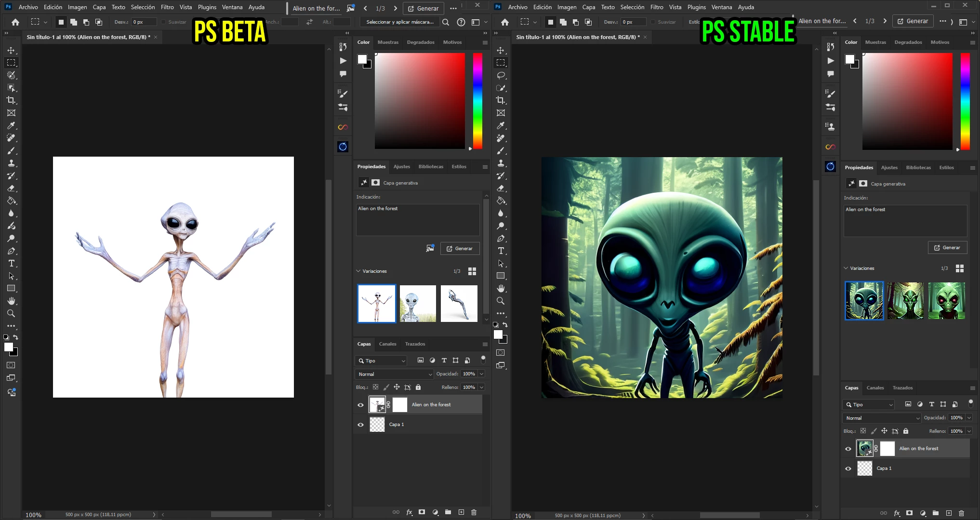
Task: Select the Type tool in PS Stable toolbar
Action: 501,251
